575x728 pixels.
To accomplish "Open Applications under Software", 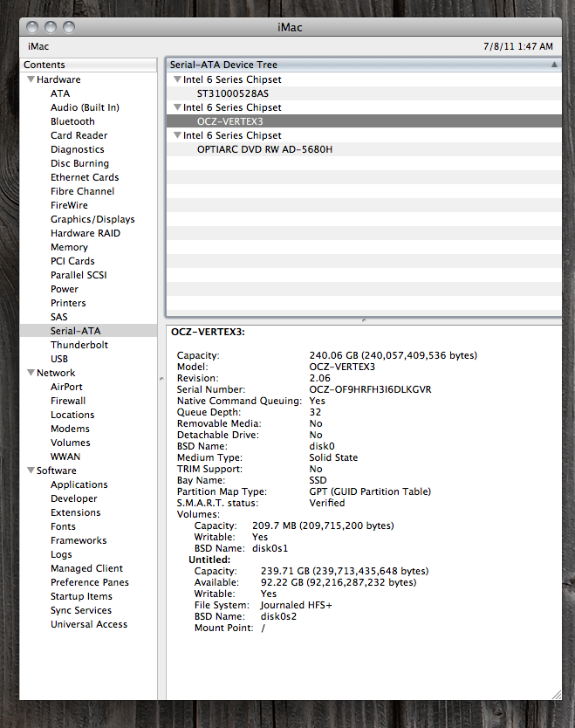I will [x=79, y=484].
